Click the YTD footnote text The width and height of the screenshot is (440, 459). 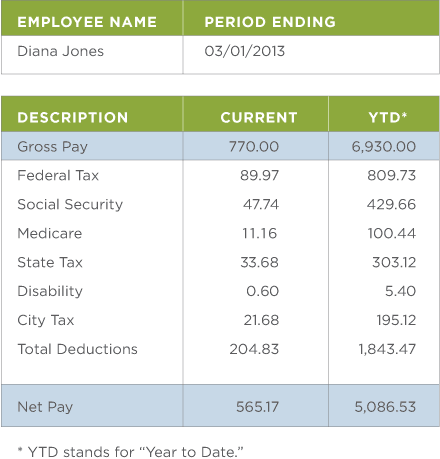(130, 452)
